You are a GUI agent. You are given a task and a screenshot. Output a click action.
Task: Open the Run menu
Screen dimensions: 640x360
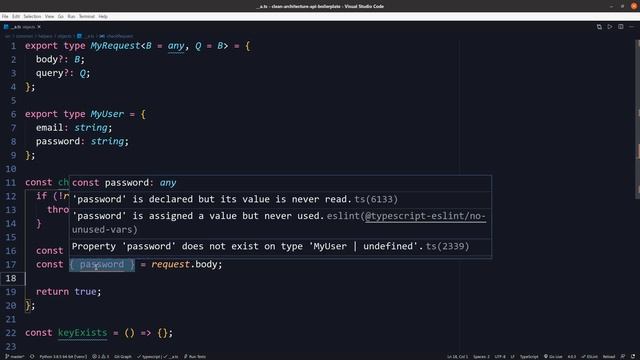[x=71, y=16]
